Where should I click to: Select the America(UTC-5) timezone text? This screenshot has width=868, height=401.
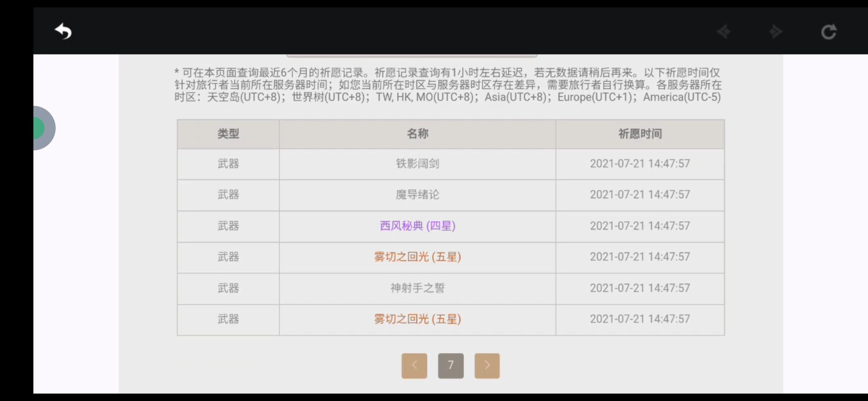coord(682,97)
